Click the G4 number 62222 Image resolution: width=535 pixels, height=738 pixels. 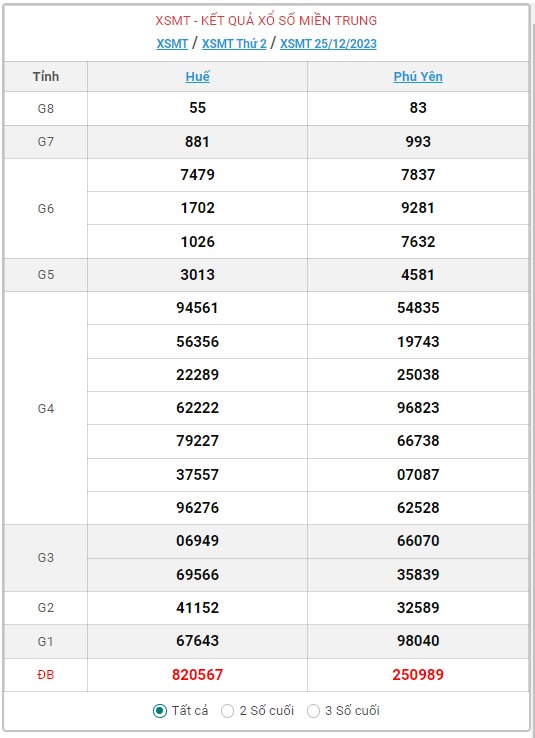[198, 408]
